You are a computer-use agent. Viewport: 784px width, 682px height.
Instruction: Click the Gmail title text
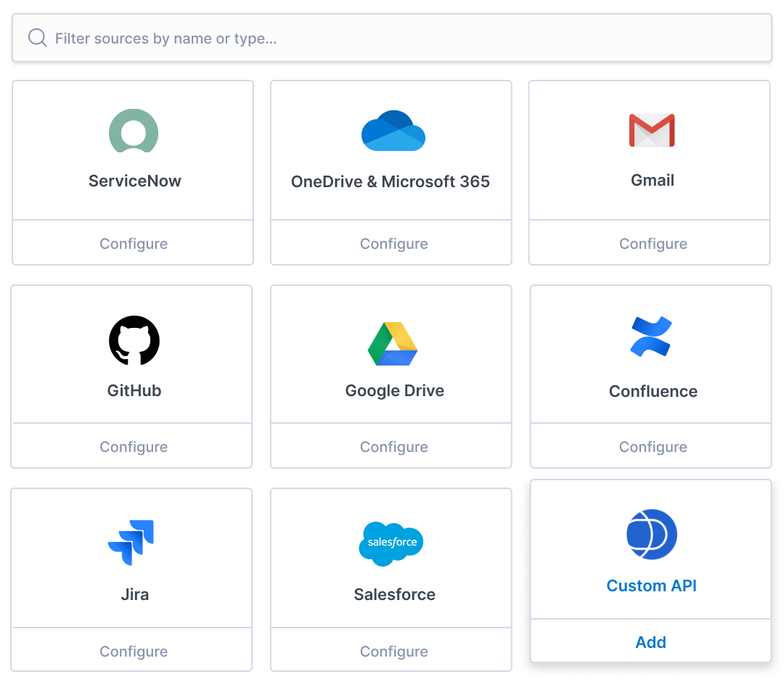(652, 180)
